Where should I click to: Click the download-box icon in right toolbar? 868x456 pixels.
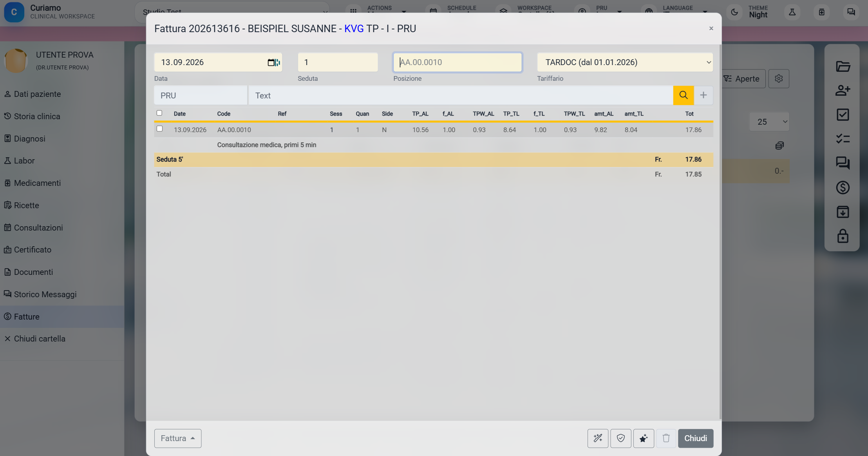coord(843,212)
